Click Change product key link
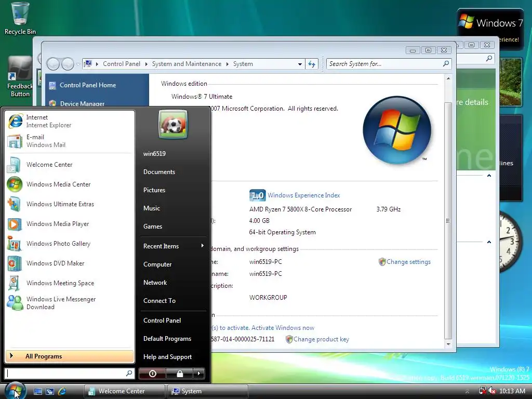This screenshot has width=532, height=399. point(321,339)
